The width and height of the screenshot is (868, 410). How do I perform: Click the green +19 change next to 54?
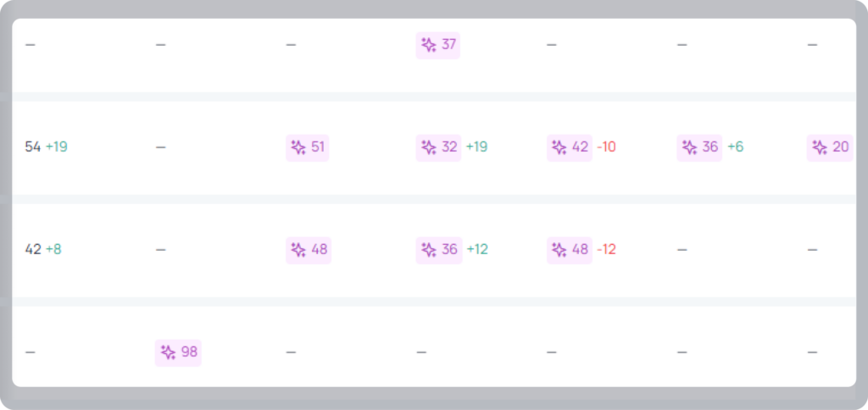[x=57, y=147]
